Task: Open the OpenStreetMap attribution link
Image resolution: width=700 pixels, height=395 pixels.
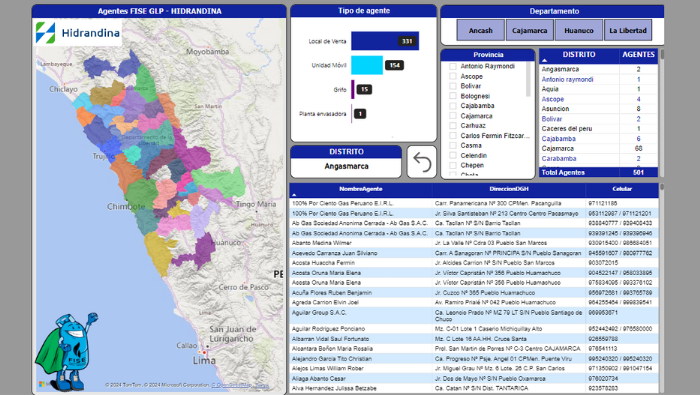Action: point(232,385)
